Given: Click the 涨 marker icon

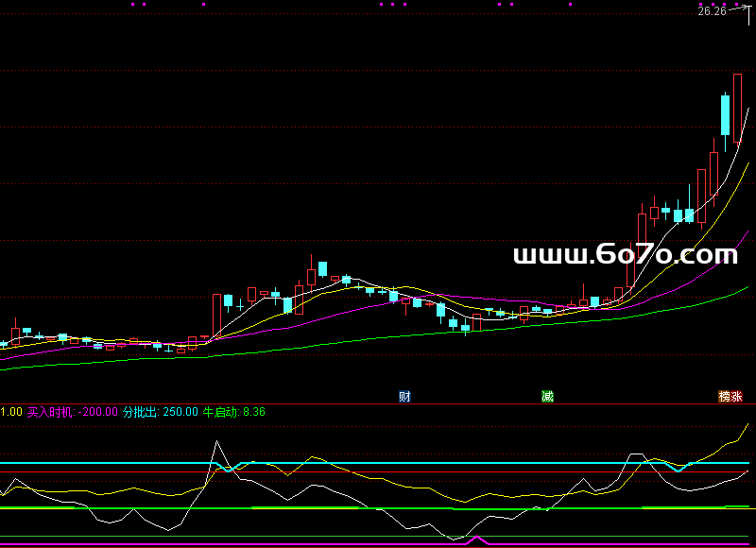Looking at the screenshot, I should click(736, 396).
